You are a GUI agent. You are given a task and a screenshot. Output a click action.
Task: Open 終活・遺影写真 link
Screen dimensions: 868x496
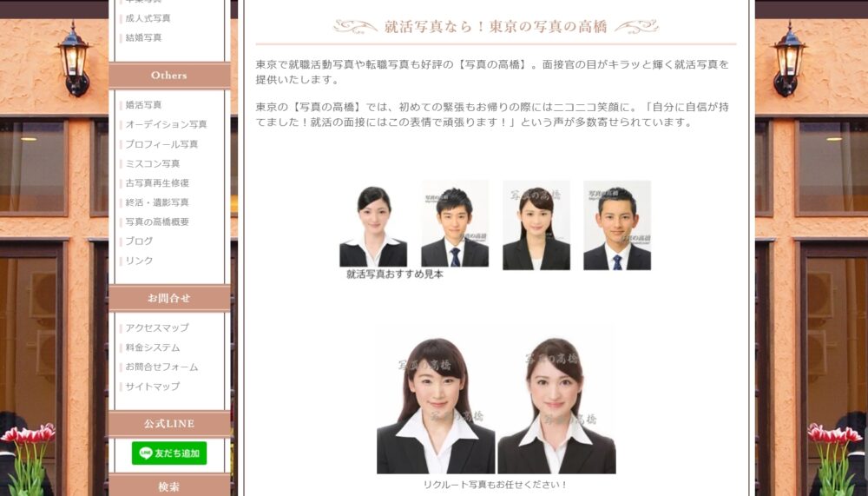pyautogui.click(x=157, y=202)
